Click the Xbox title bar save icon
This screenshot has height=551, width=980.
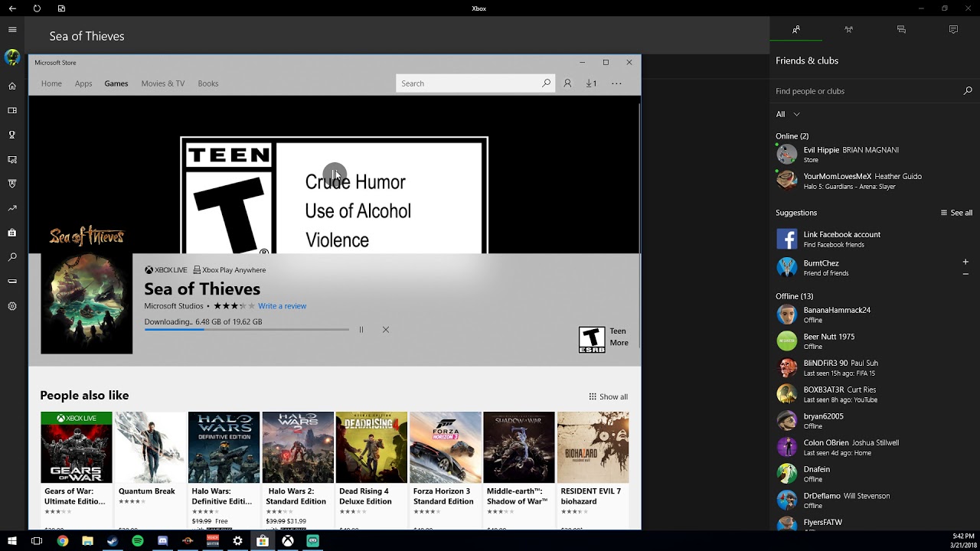[x=61, y=8]
